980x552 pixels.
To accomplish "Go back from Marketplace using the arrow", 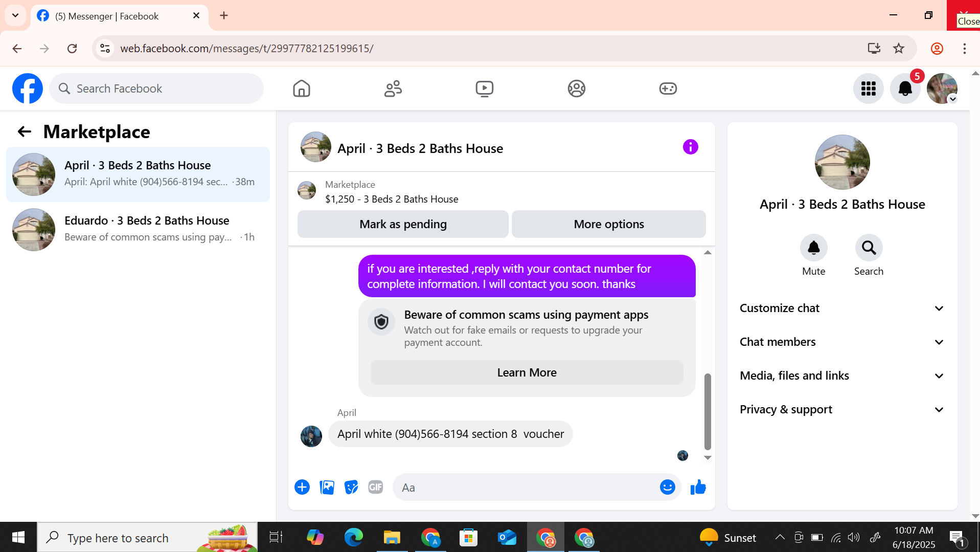I will pos(25,132).
